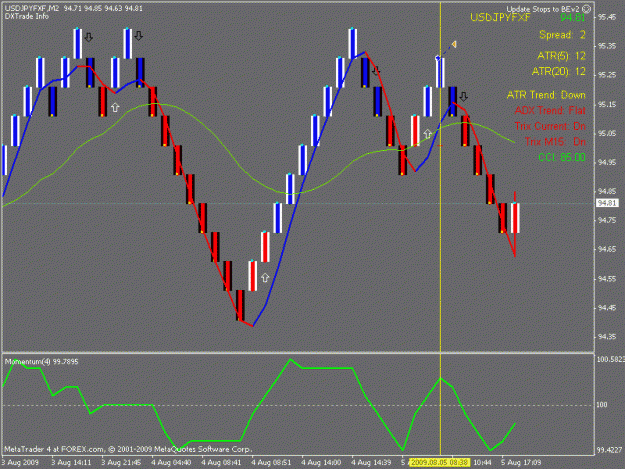The image size is (625, 469).
Task: Click the down arrow signal after the 4 Aug 14:39 peak
Action: (376, 71)
